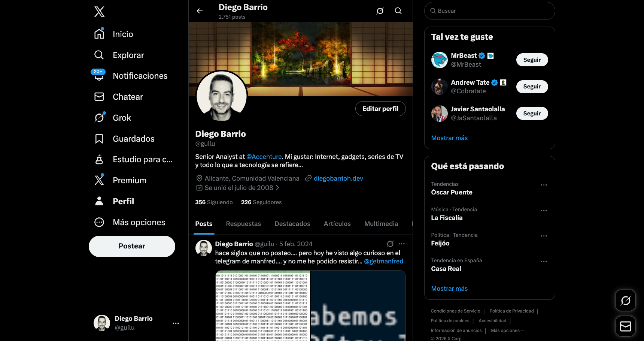Open Guardados via the bookmark icon
The image size is (644, 341).
pos(99,138)
